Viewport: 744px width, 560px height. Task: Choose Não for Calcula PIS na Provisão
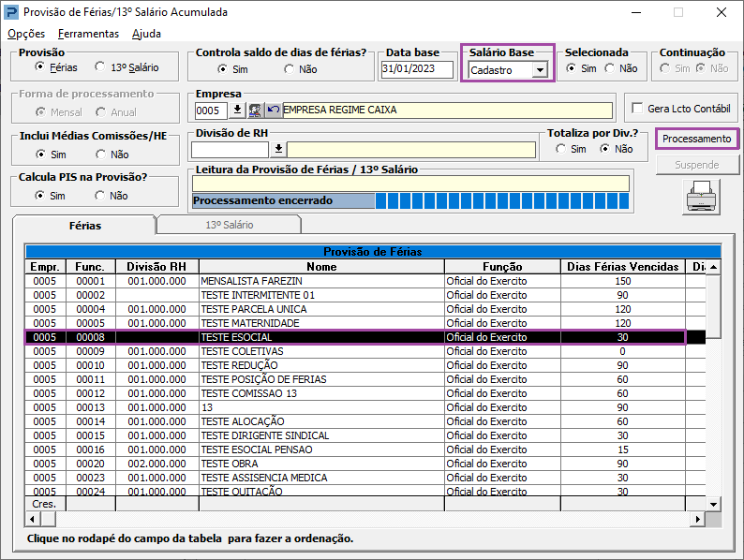click(99, 196)
